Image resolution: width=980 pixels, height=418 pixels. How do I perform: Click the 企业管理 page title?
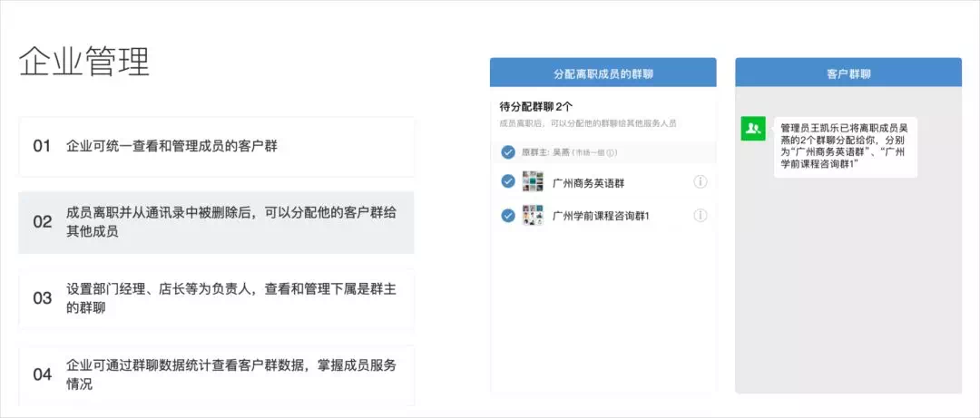(x=84, y=61)
